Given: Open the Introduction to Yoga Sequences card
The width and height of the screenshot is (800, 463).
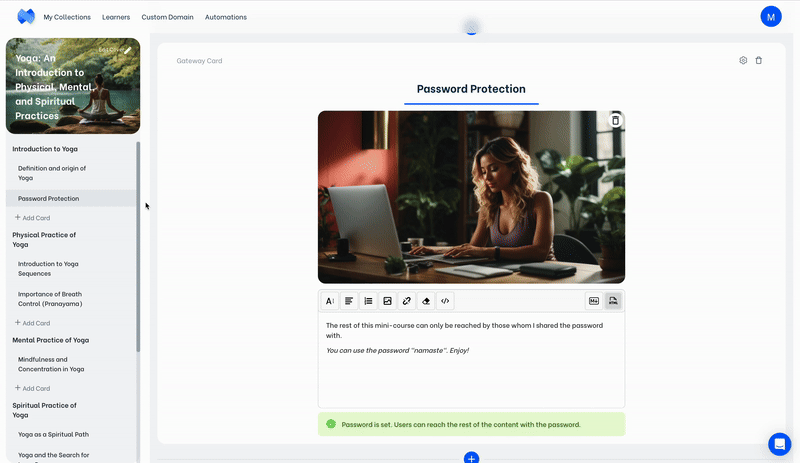Looking at the screenshot, I should tap(48, 268).
